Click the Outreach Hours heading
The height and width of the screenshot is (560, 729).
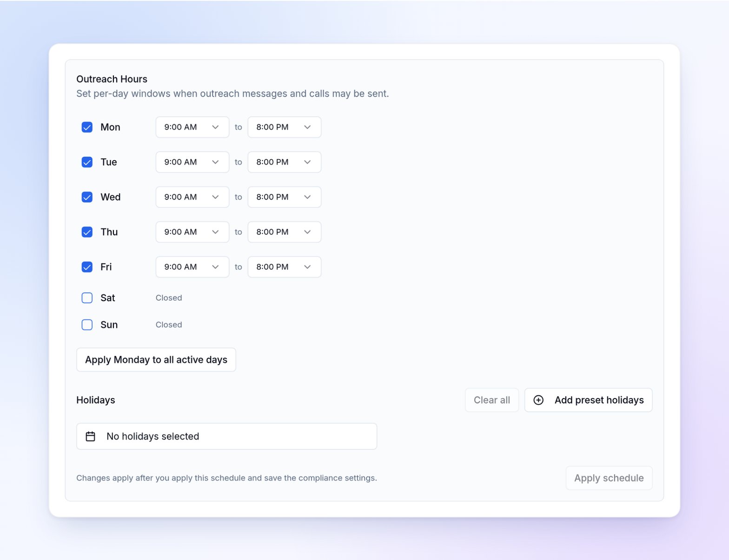tap(112, 79)
